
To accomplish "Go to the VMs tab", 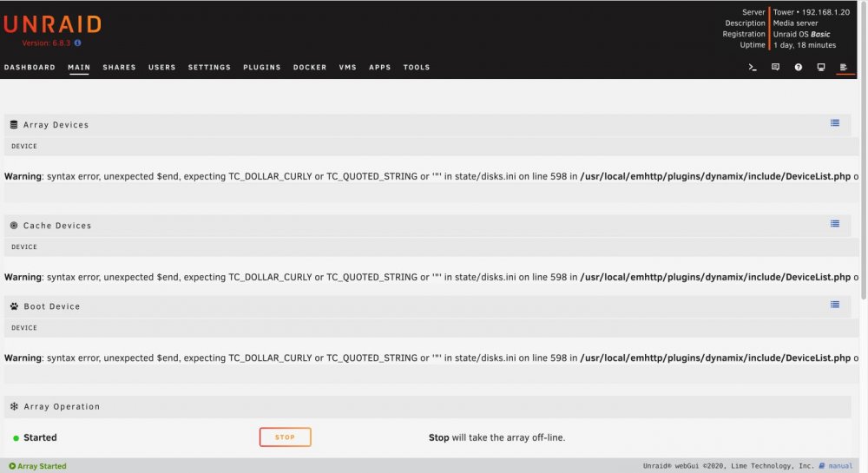I will tap(348, 67).
